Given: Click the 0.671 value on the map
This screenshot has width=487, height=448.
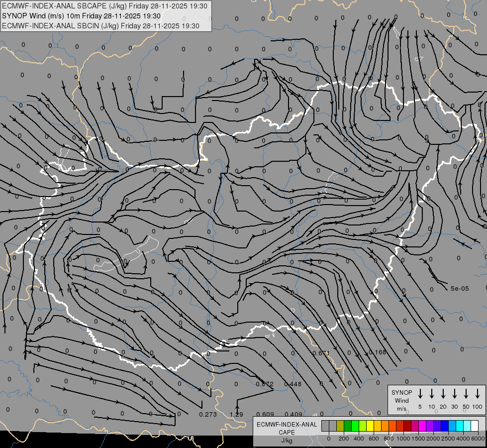Looking at the screenshot, I should (x=321, y=353).
